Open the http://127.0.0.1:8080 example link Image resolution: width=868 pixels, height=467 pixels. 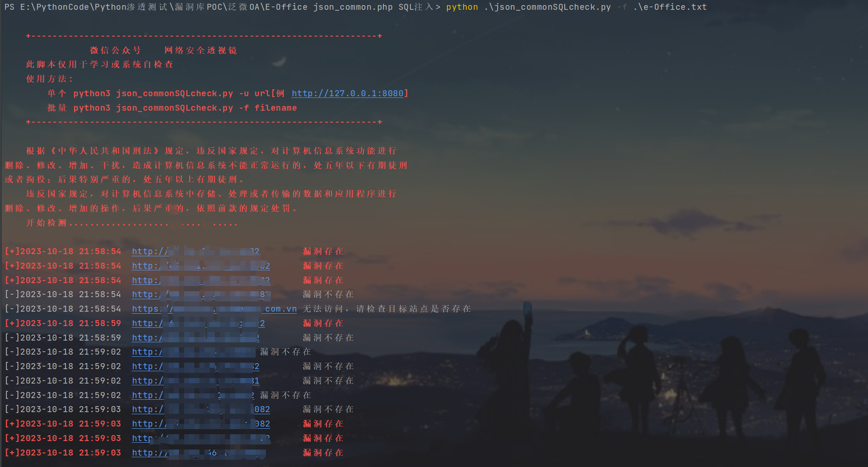click(x=347, y=93)
